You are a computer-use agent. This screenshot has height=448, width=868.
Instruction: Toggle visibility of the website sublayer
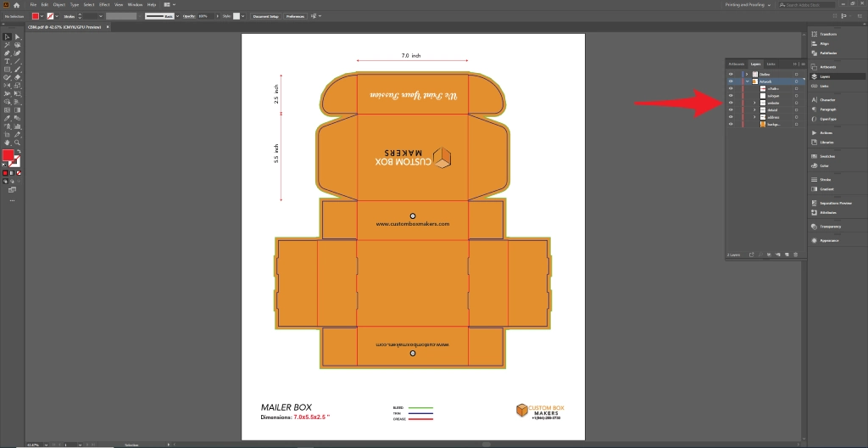point(731,103)
